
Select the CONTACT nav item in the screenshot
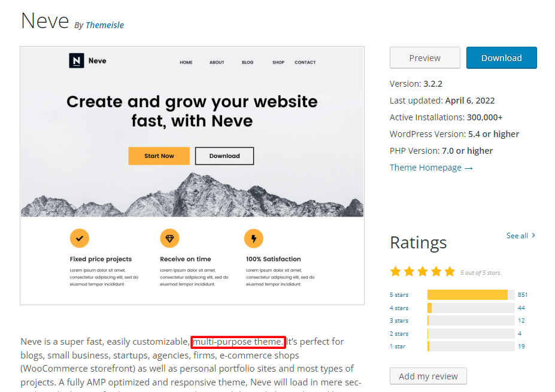pos(305,62)
